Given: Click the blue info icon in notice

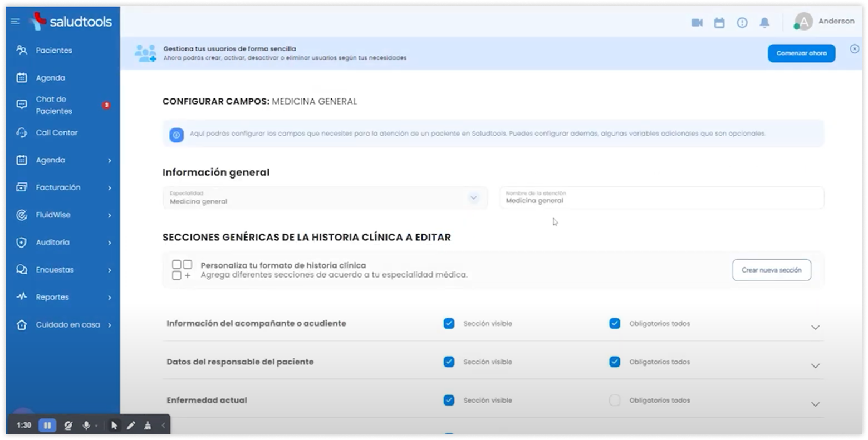Looking at the screenshot, I should 176,135.
